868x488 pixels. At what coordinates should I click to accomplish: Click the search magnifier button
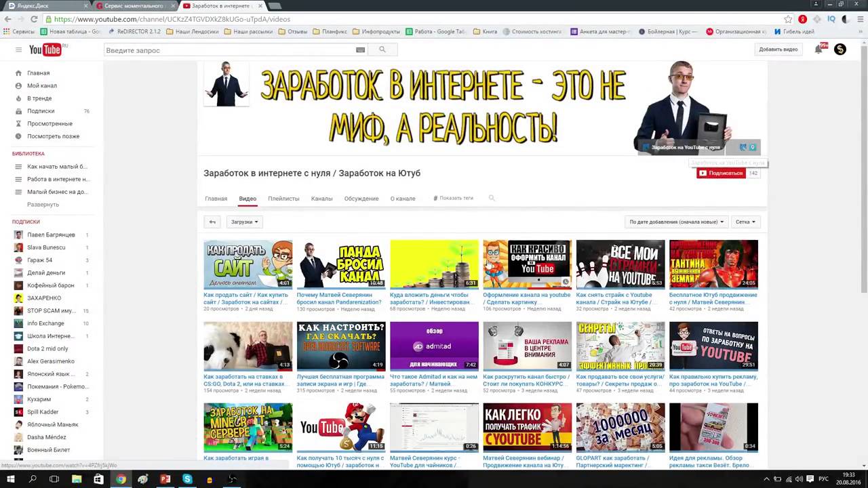(x=382, y=49)
